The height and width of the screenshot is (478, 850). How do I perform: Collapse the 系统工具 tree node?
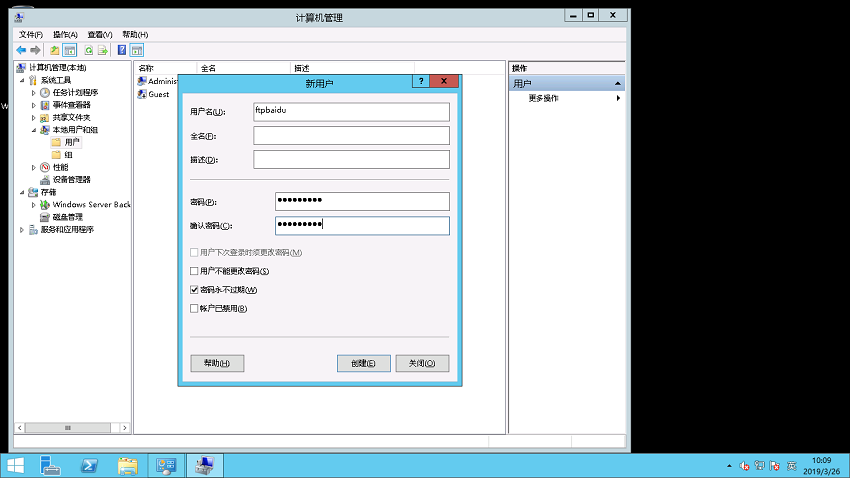[x=22, y=80]
